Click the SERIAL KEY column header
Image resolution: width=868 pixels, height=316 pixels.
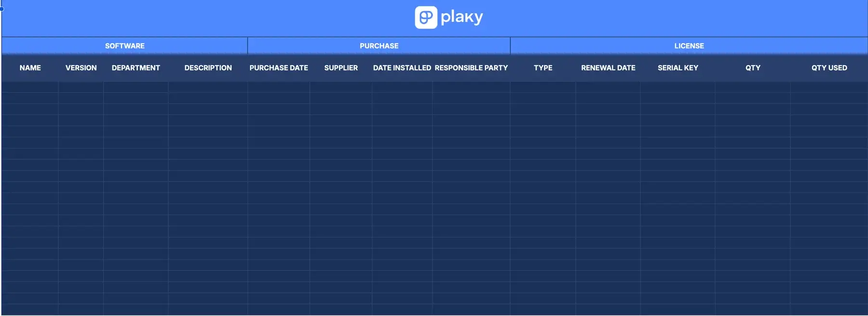(678, 68)
